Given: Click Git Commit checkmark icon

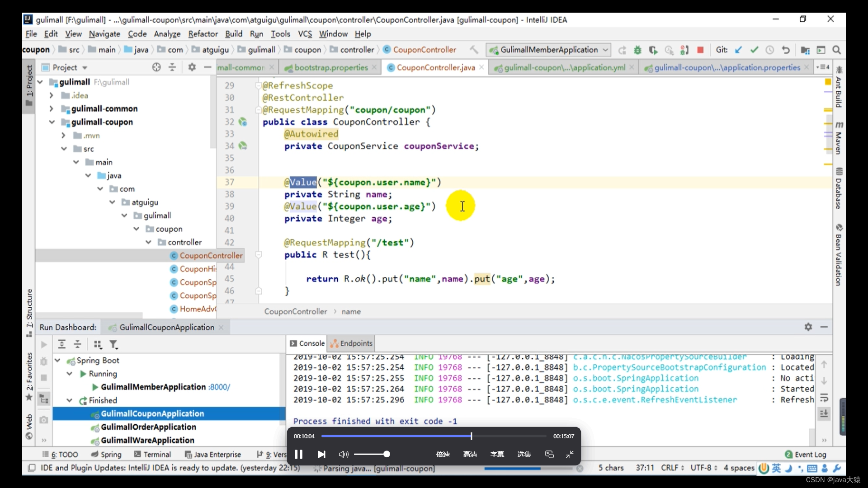Looking at the screenshot, I should (754, 50).
